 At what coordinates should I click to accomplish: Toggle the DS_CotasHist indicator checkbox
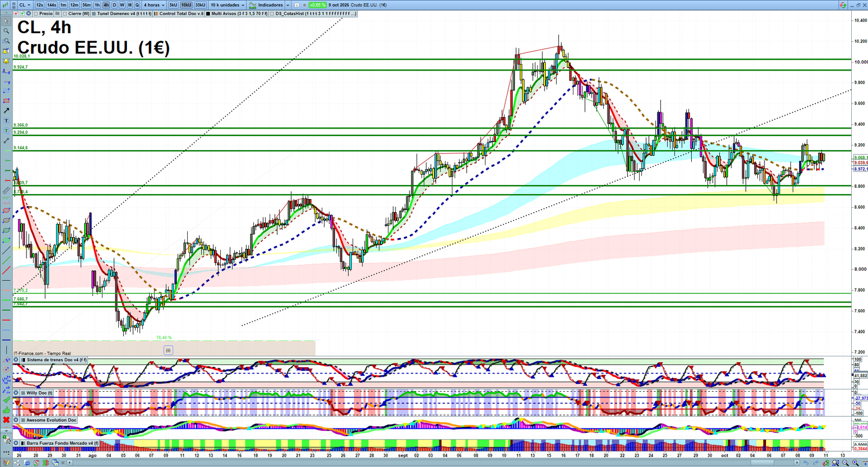coord(272,14)
